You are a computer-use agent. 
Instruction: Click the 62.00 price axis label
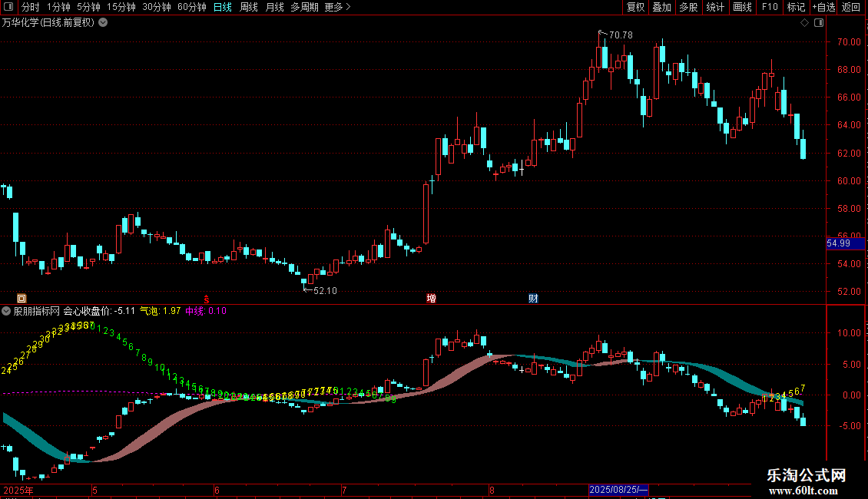[849, 154]
